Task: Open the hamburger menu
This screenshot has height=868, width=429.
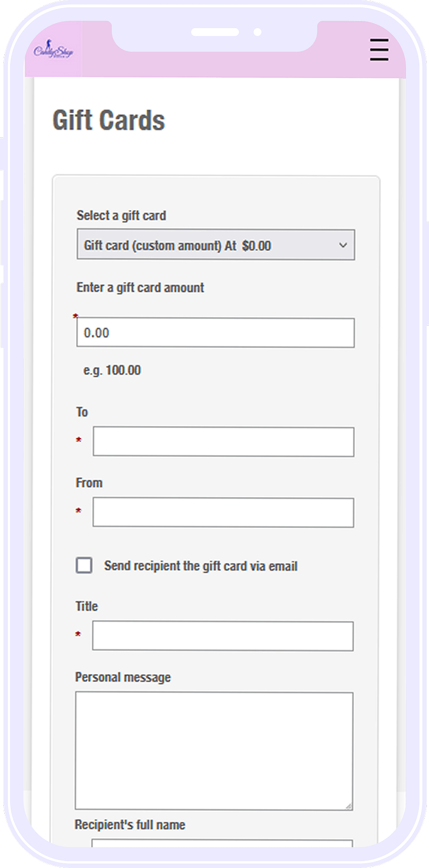Action: tap(379, 50)
